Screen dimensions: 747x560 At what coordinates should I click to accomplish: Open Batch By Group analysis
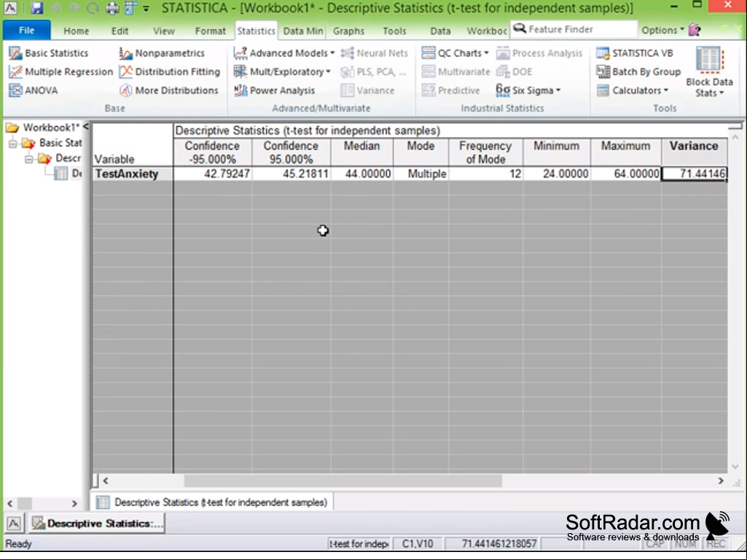(x=639, y=71)
